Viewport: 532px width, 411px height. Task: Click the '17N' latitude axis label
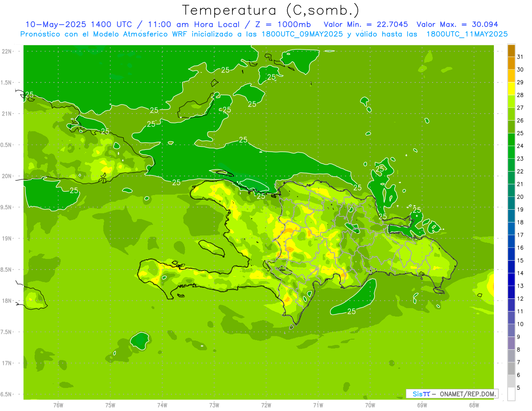point(7,363)
